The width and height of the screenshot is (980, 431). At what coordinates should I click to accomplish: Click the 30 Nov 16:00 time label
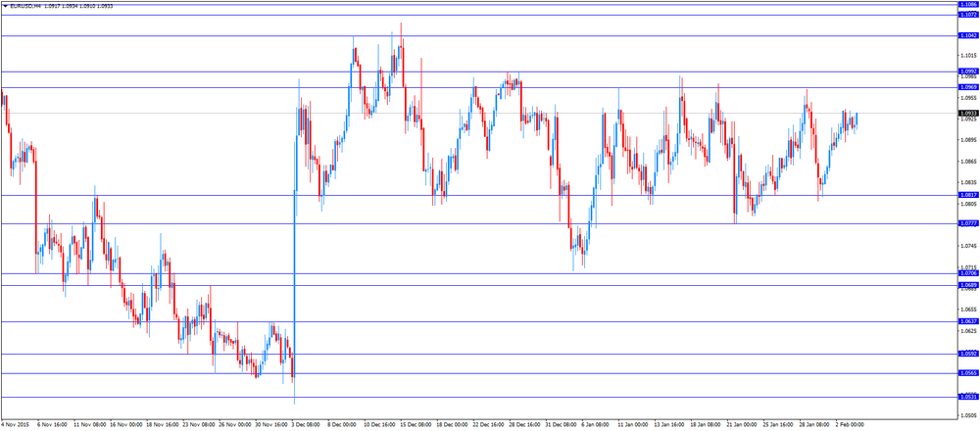click(x=270, y=425)
